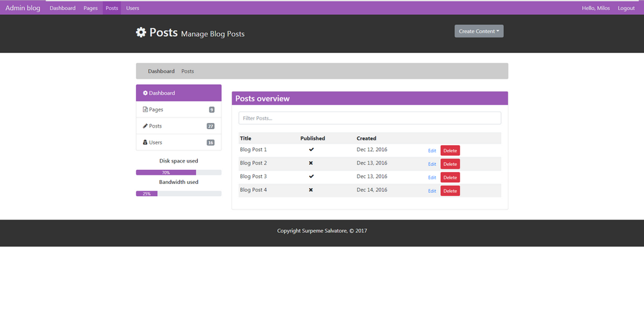
Task: Click the Bandwidth used label
Action: click(x=178, y=182)
